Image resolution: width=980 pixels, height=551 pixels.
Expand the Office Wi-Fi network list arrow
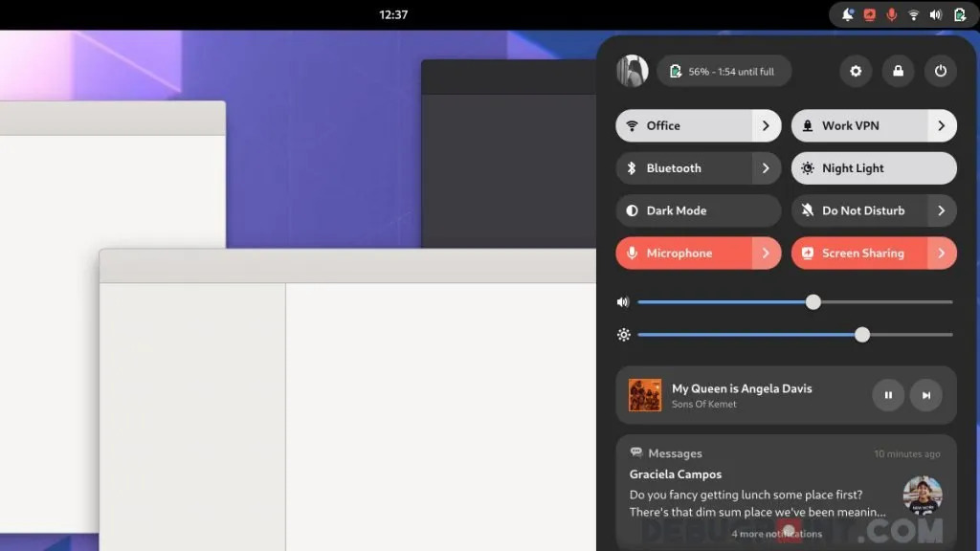coord(766,125)
